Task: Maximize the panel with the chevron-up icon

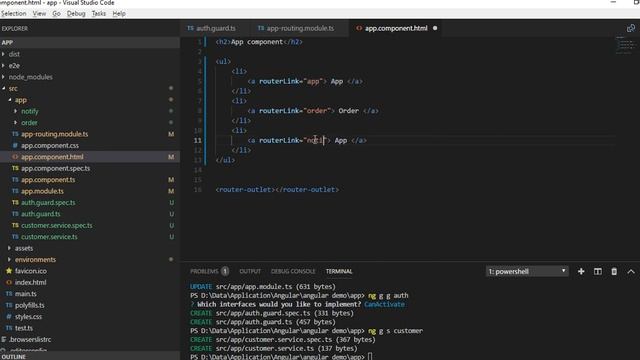Action: tap(631, 271)
